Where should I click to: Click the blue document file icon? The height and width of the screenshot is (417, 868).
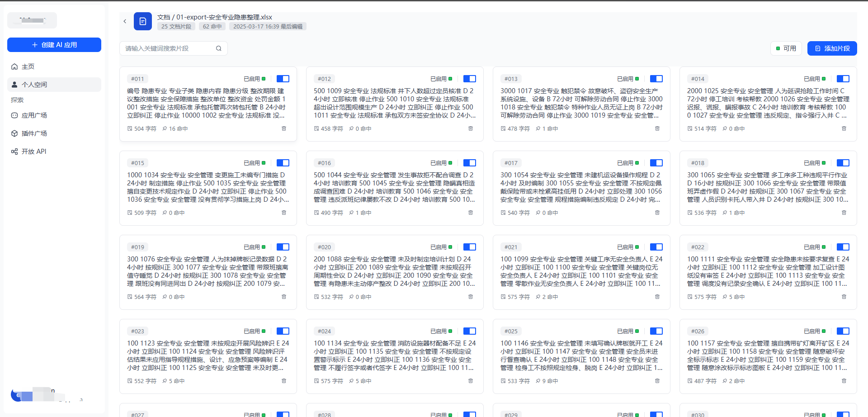pos(143,21)
